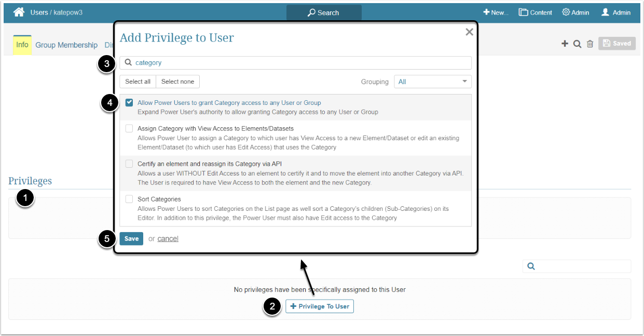Click the Select none button

[x=177, y=82]
